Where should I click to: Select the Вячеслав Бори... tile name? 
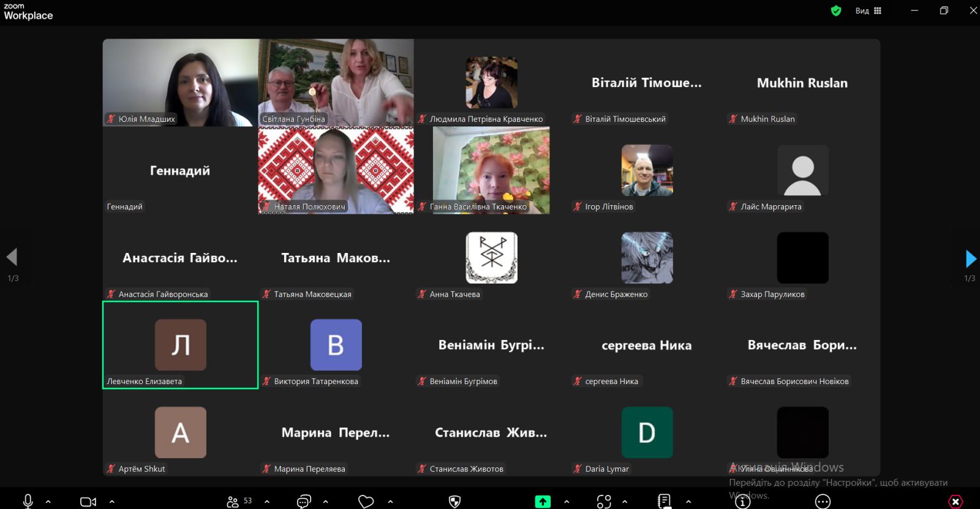pyautogui.click(x=802, y=345)
